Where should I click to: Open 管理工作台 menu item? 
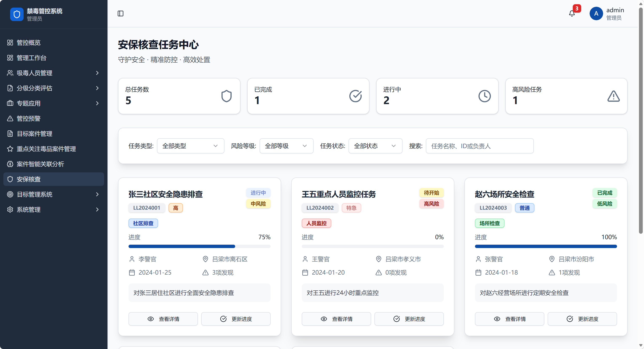(x=54, y=58)
